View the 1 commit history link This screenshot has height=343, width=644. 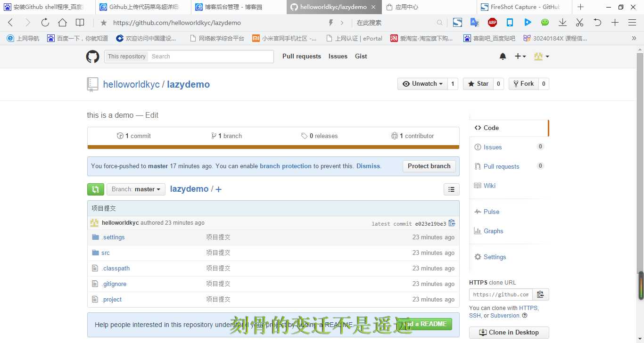click(x=134, y=136)
